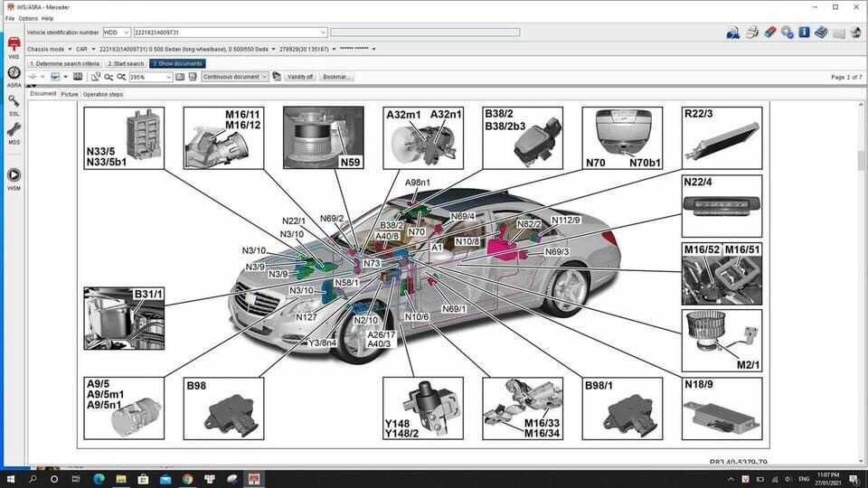
Task: Expand the 278929 engine dropdown
Action: click(x=334, y=49)
